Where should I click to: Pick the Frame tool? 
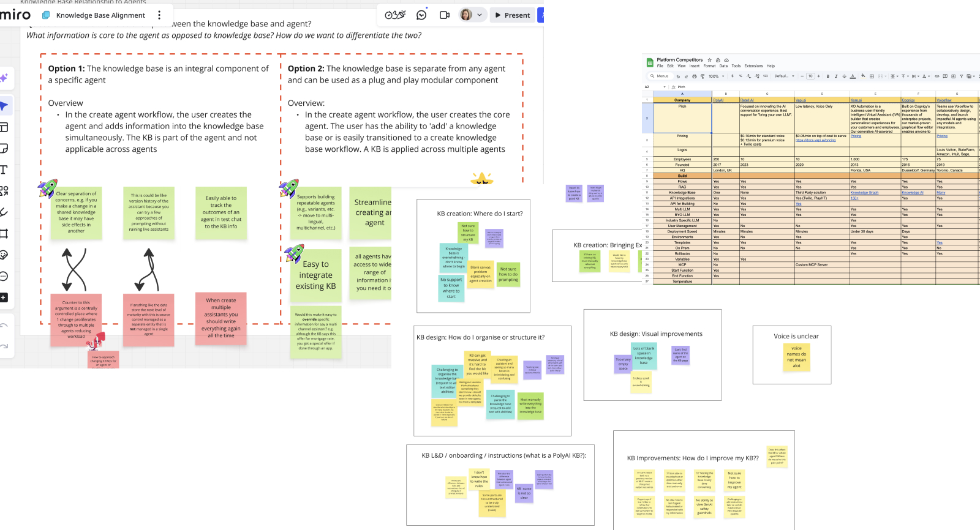[x=4, y=233]
